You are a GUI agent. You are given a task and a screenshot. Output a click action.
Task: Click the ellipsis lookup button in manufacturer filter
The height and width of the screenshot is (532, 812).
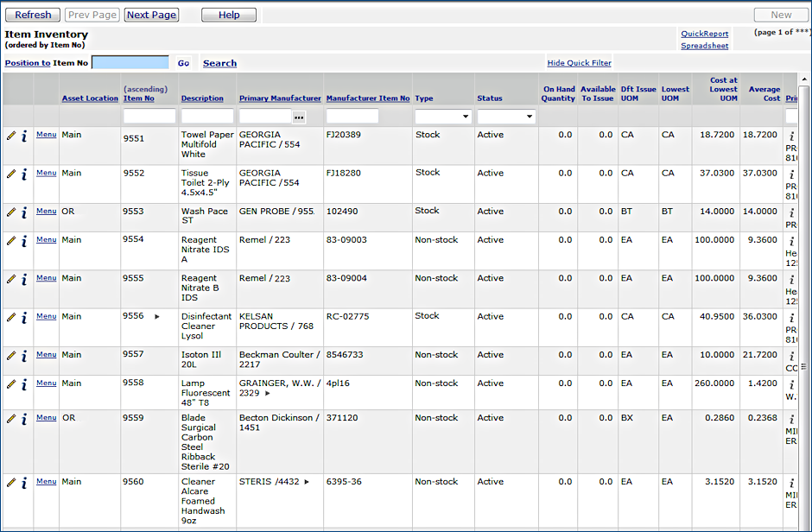pyautogui.click(x=299, y=117)
